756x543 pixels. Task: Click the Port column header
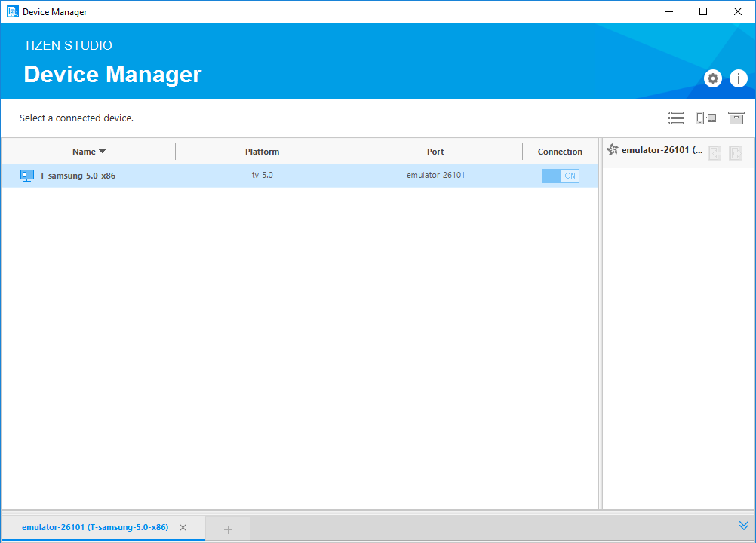[435, 152]
